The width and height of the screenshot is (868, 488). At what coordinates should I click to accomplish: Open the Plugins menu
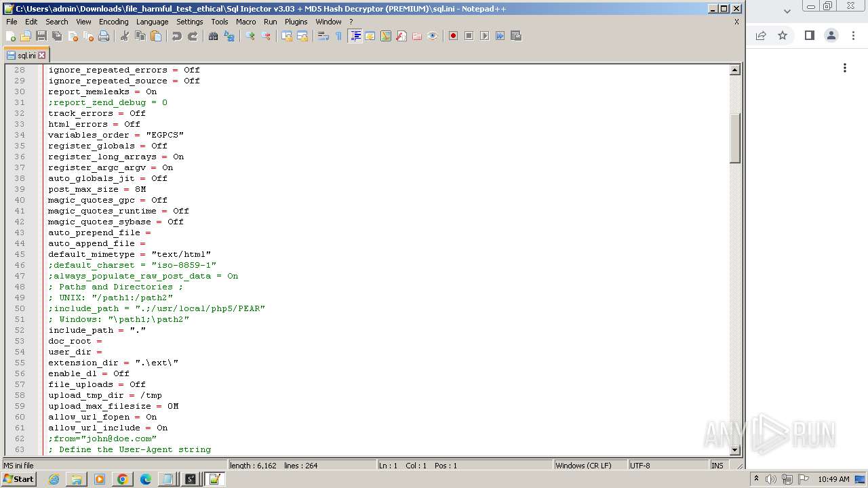(296, 22)
